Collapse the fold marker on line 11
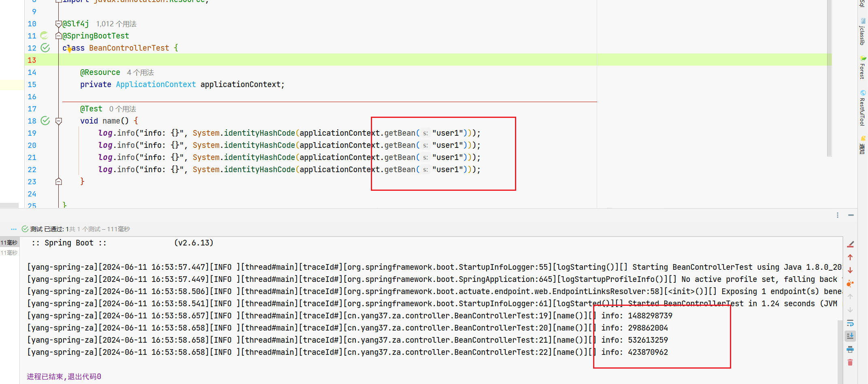 coord(59,36)
